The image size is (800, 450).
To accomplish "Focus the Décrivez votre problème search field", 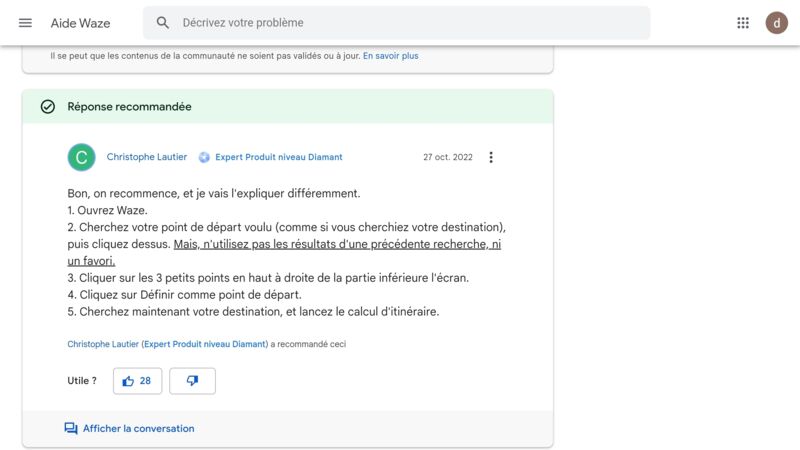I will pos(396,23).
